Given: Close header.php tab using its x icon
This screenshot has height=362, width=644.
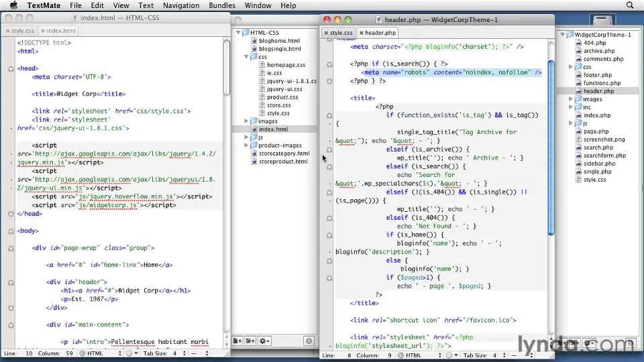Looking at the screenshot, I should coord(362,33).
